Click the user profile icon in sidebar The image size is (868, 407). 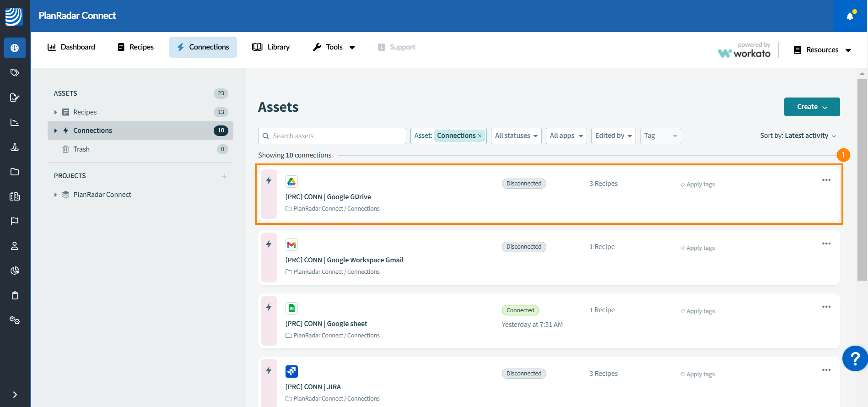[x=15, y=246]
